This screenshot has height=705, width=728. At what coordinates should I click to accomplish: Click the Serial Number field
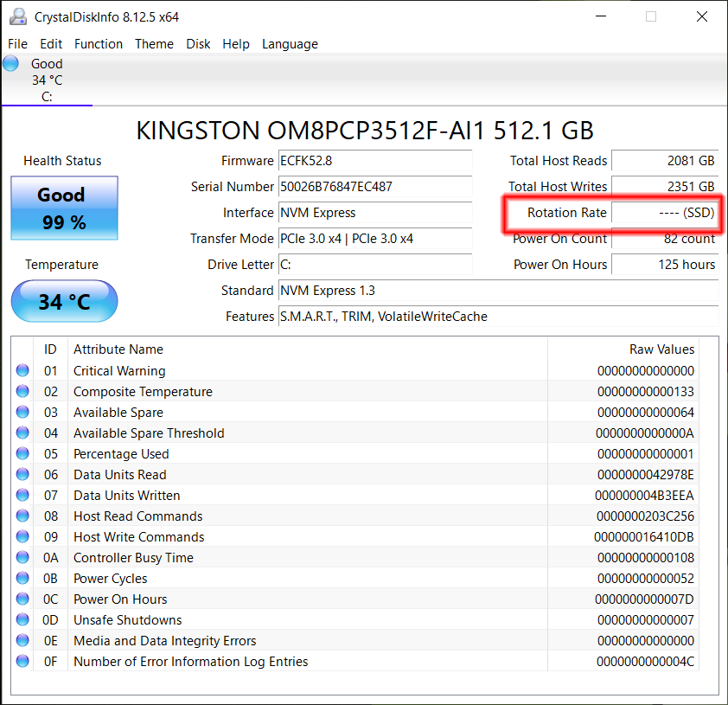pos(375,187)
